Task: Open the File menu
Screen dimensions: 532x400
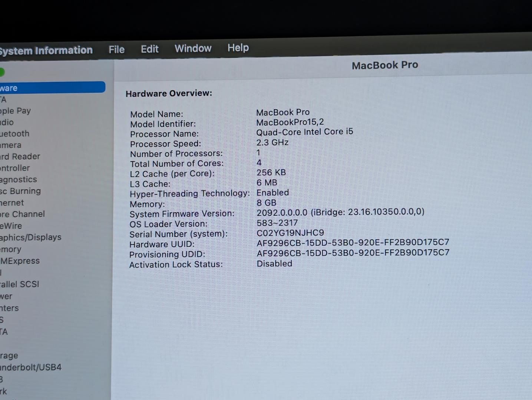Action: click(116, 50)
